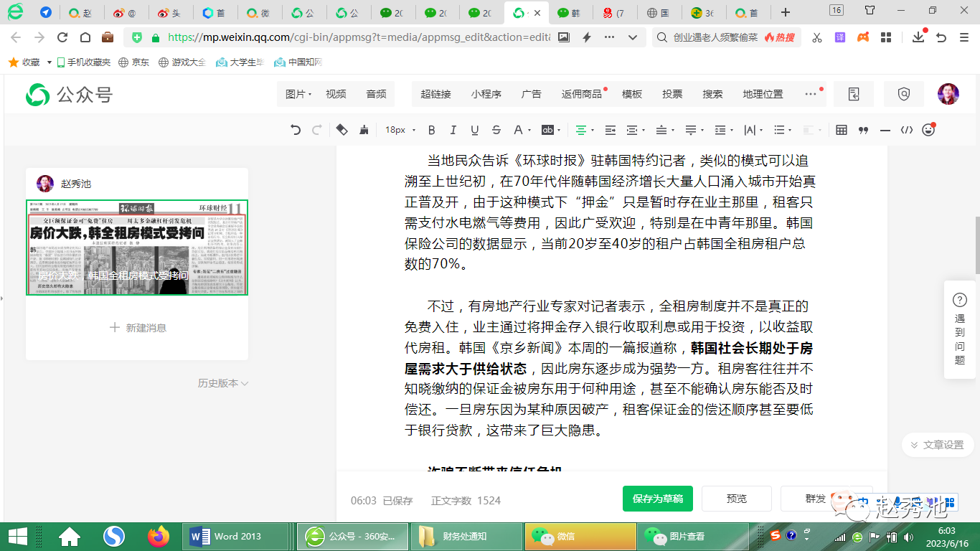Open the 超链接 hyperlink menu item
The width and height of the screenshot is (980, 551).
coord(435,94)
